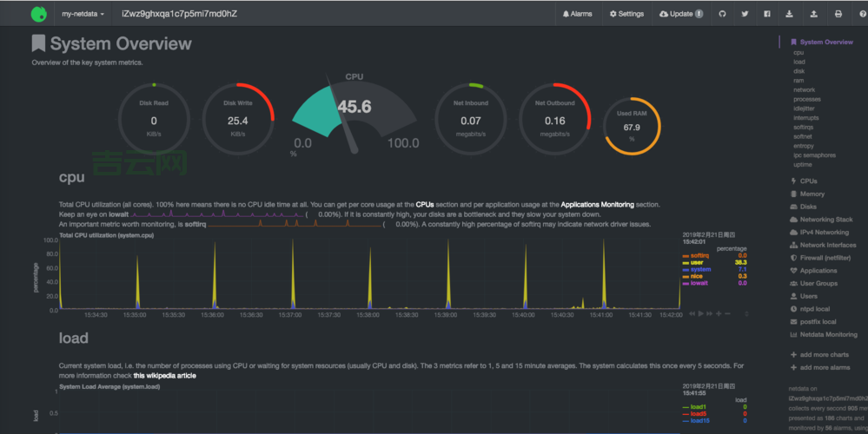Open the help question mark icon

pos(860,14)
